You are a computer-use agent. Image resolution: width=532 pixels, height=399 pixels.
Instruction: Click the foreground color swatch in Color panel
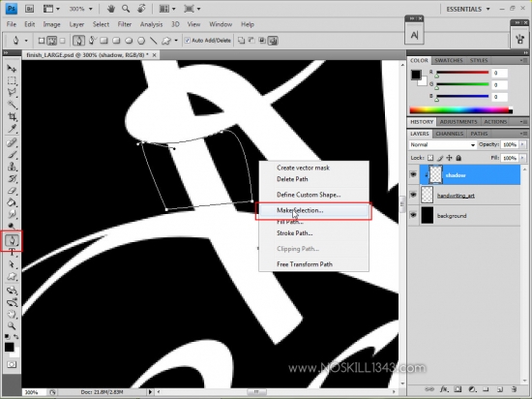(416, 75)
